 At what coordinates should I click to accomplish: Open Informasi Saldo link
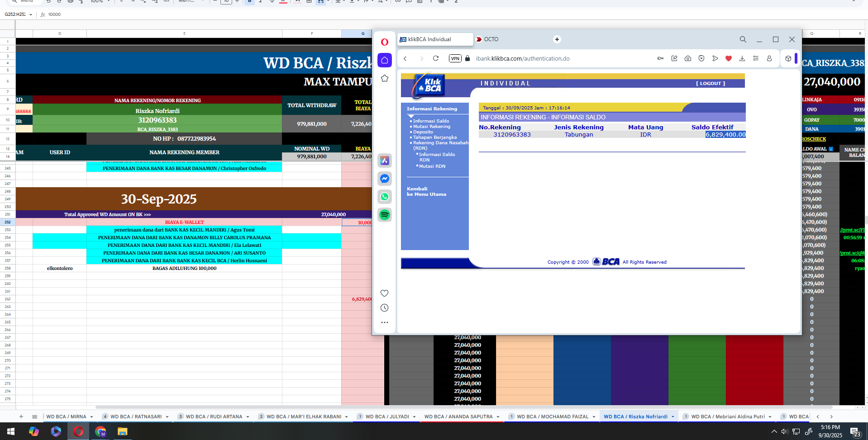431,121
